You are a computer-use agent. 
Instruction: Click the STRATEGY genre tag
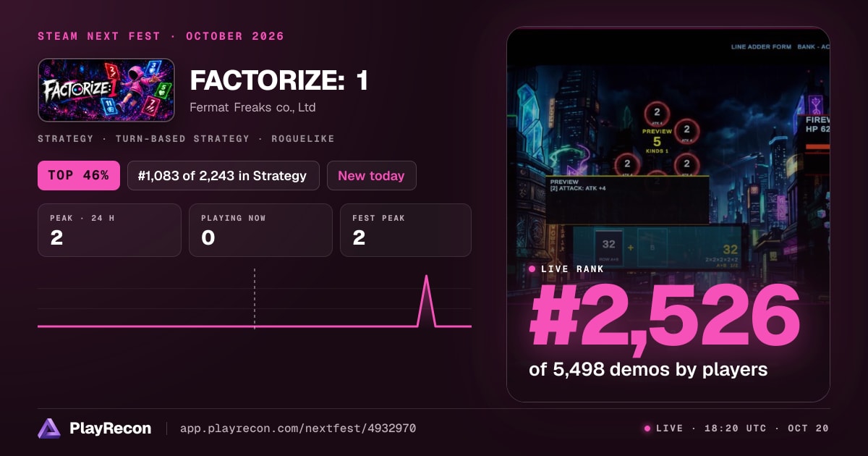click(x=65, y=138)
